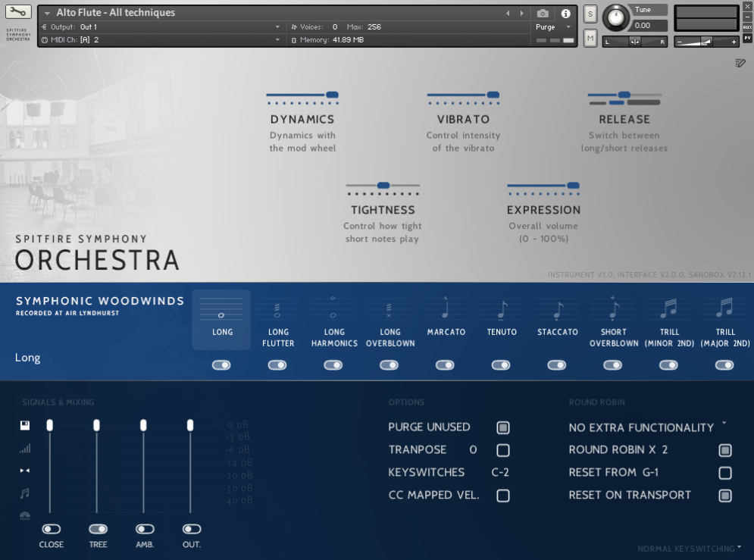Screen dimensions: 754x560
Task: Click the wrench settings icon
Action: (x=18, y=13)
